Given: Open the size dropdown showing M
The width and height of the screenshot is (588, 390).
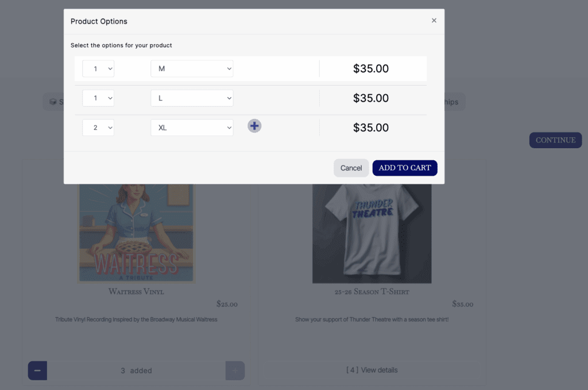Looking at the screenshot, I should [192, 69].
